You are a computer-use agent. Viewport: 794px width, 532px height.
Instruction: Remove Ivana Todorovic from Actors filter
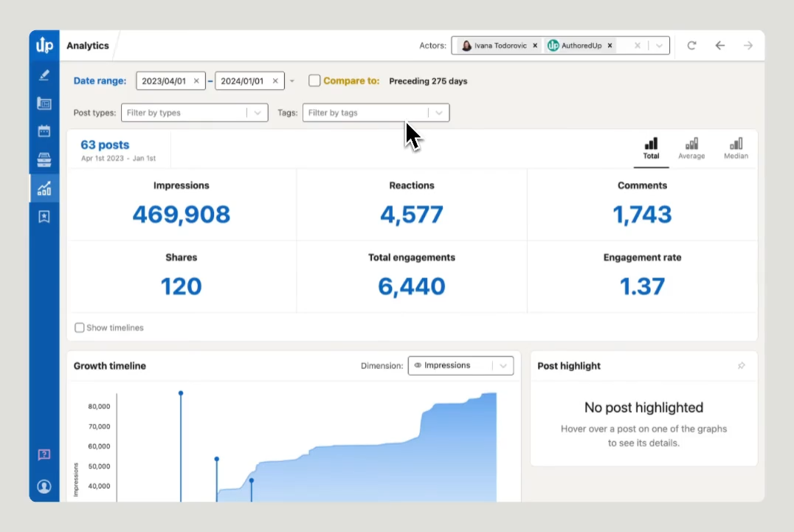coord(536,45)
